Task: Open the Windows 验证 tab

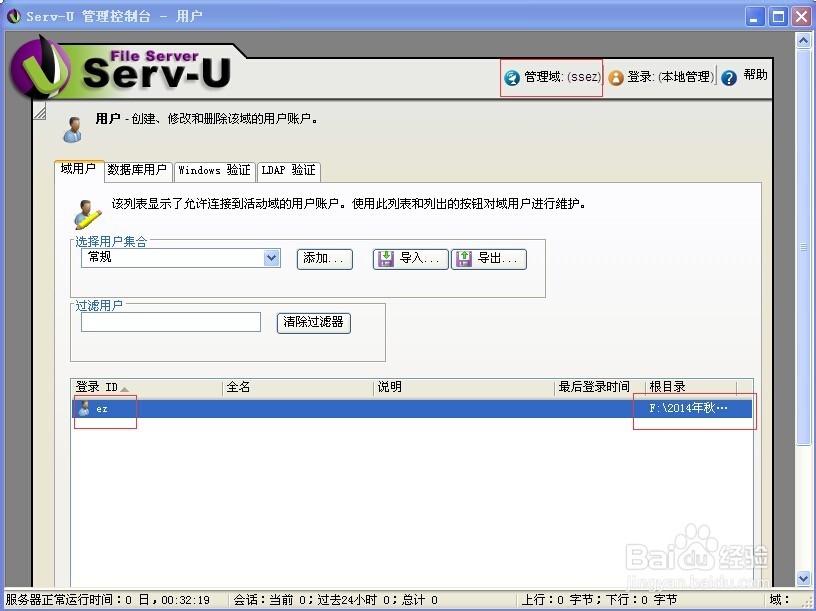Action: click(214, 170)
